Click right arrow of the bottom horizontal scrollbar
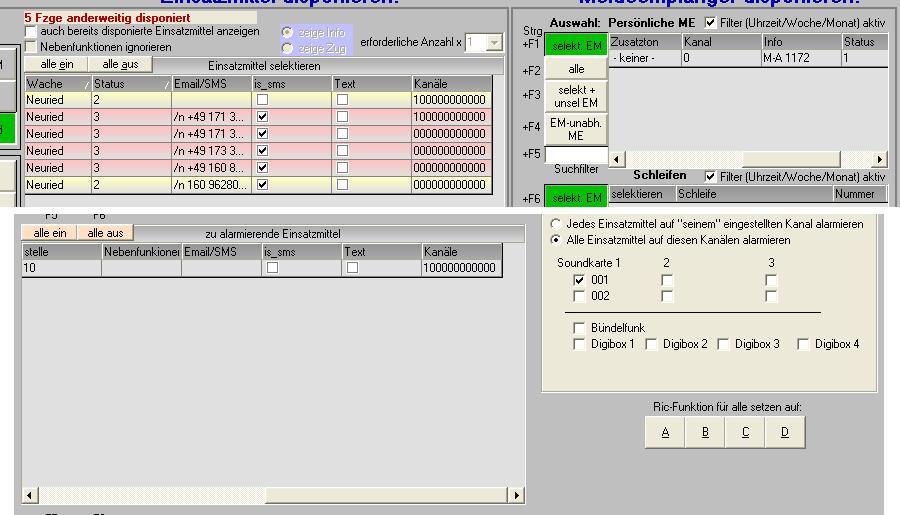Image resolution: width=900 pixels, height=515 pixels. 516,495
